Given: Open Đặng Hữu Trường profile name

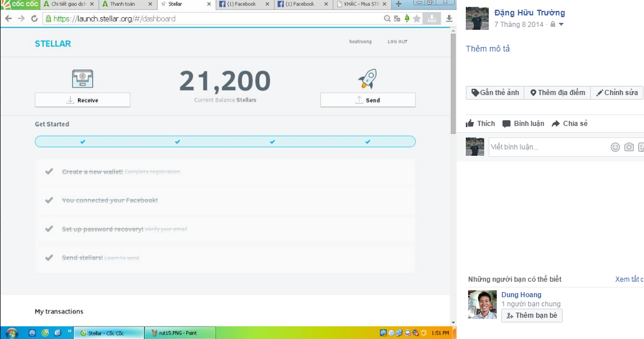Looking at the screenshot, I should [x=529, y=13].
